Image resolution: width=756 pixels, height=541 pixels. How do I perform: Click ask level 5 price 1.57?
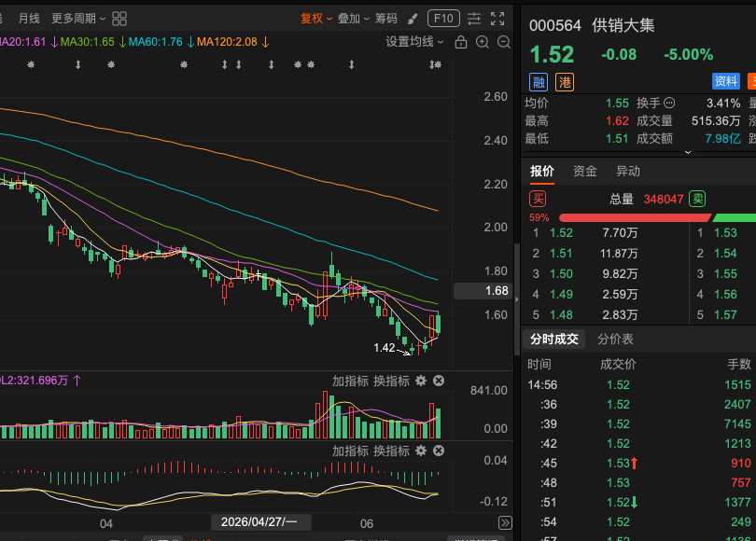point(725,315)
